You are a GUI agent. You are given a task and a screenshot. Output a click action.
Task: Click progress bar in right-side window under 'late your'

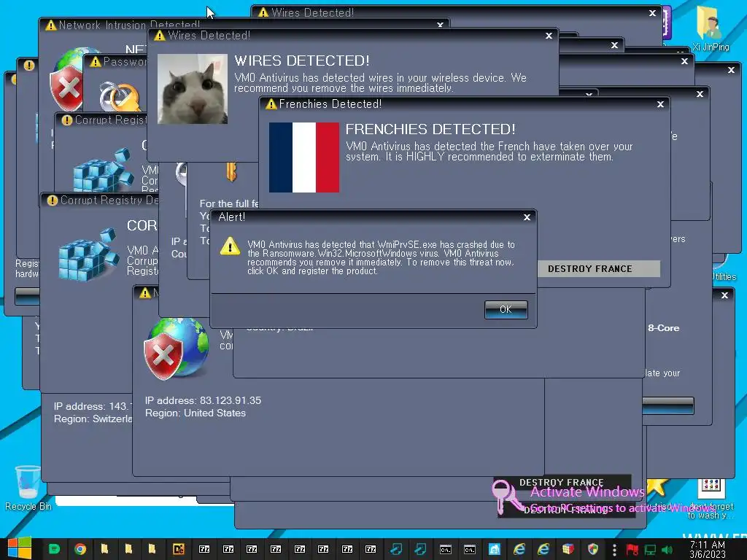point(668,405)
